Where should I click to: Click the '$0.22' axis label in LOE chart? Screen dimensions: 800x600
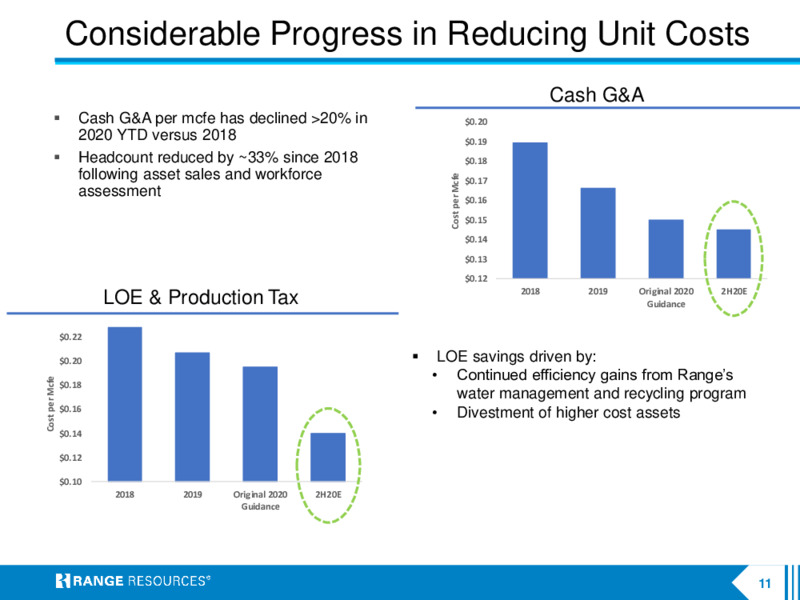click(x=70, y=337)
